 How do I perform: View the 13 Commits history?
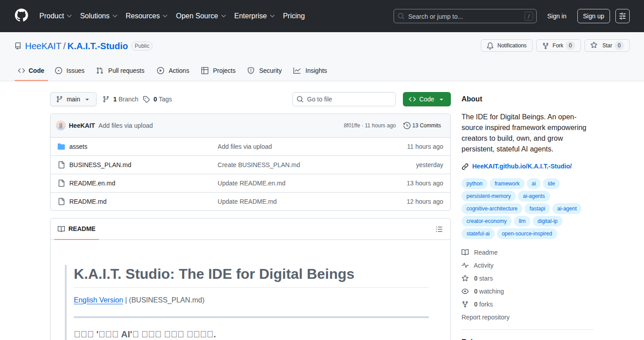(422, 126)
